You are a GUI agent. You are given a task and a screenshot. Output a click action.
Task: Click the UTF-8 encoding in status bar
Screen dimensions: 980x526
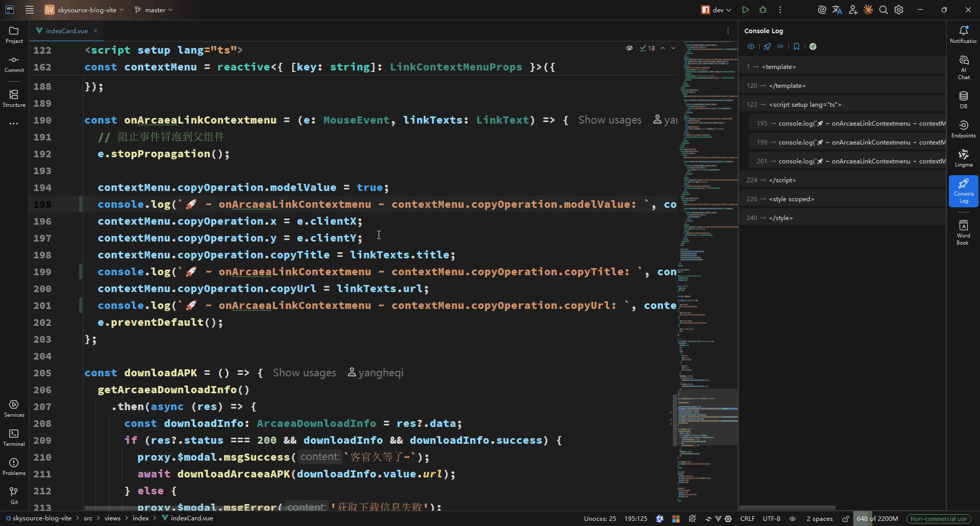tap(771, 519)
